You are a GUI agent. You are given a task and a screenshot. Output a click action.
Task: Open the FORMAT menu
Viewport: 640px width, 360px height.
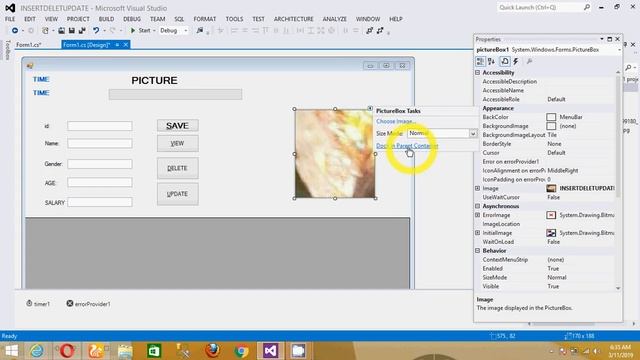[204, 19]
